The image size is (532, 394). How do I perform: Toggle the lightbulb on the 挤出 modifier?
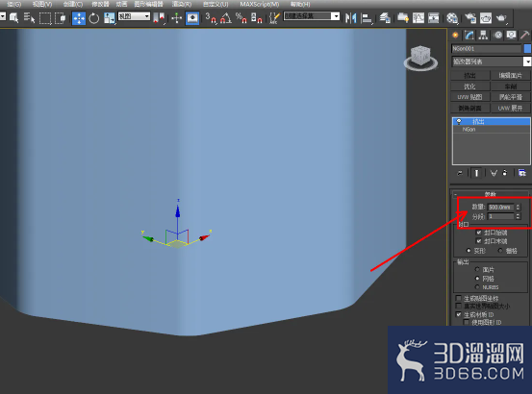[x=459, y=121]
